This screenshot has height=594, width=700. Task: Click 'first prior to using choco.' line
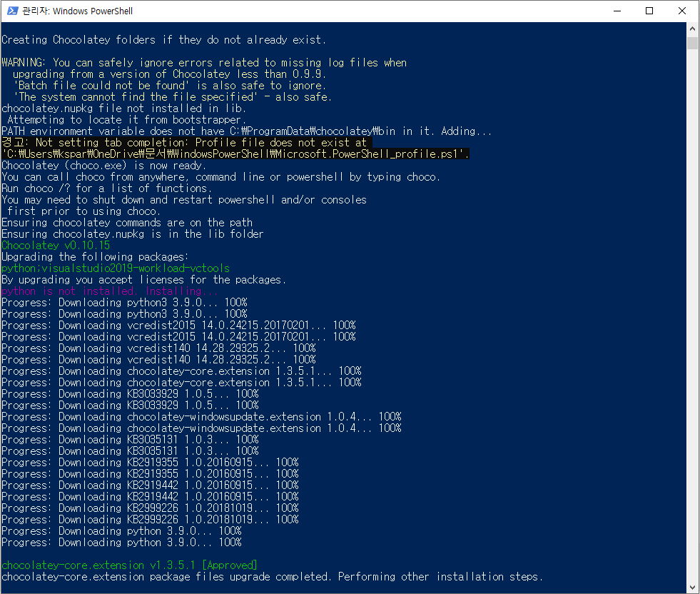tap(83, 211)
